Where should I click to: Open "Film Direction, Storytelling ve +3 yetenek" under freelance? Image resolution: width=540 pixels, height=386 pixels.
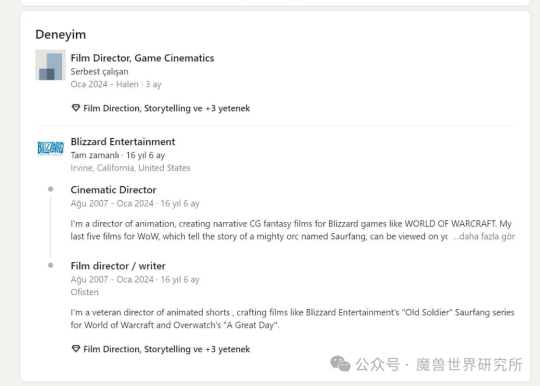[x=166, y=108]
